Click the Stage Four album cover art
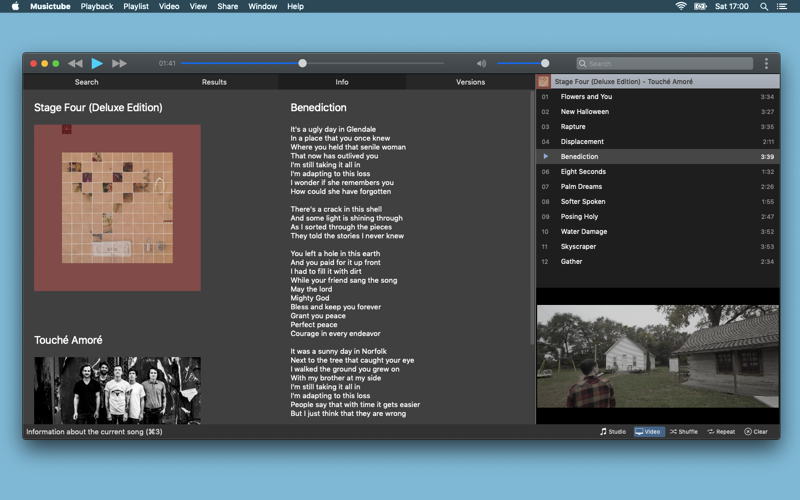Viewport: 800px width, 500px height. tap(117, 208)
